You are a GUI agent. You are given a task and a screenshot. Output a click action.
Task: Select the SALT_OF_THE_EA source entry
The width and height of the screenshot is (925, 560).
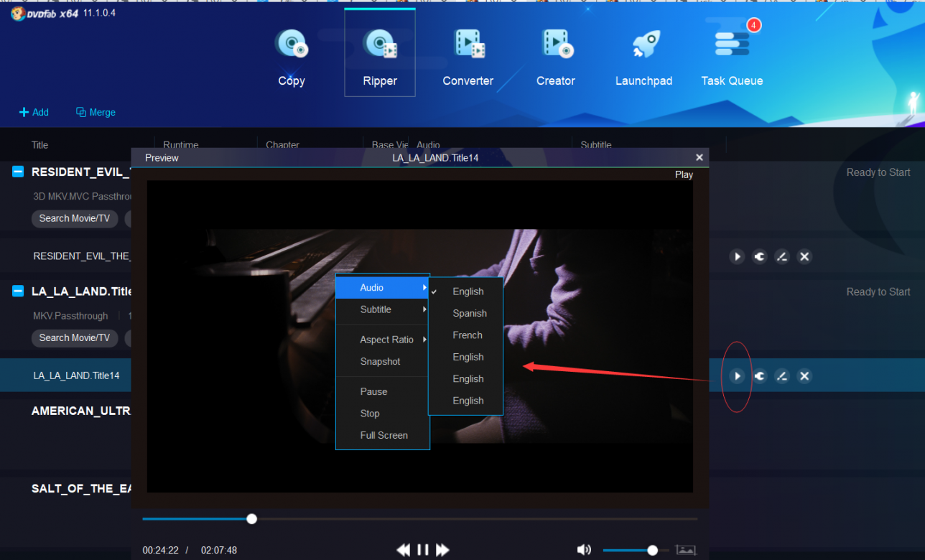tap(81, 488)
